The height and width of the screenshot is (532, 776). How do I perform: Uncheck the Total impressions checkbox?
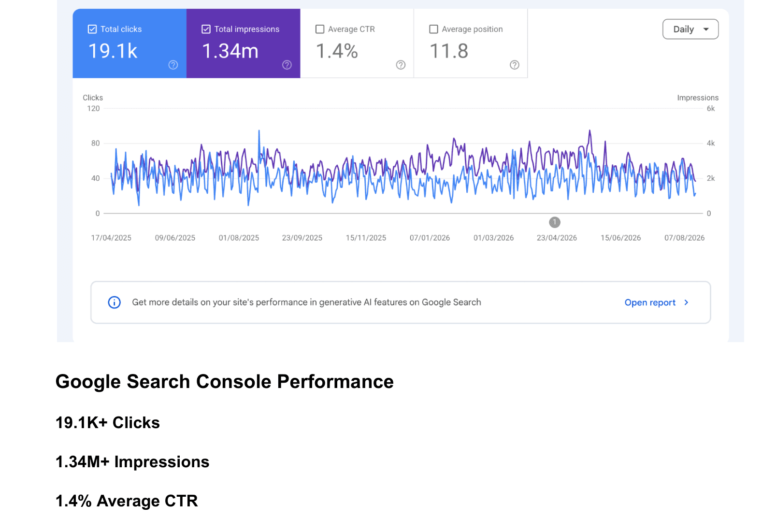[x=206, y=29]
